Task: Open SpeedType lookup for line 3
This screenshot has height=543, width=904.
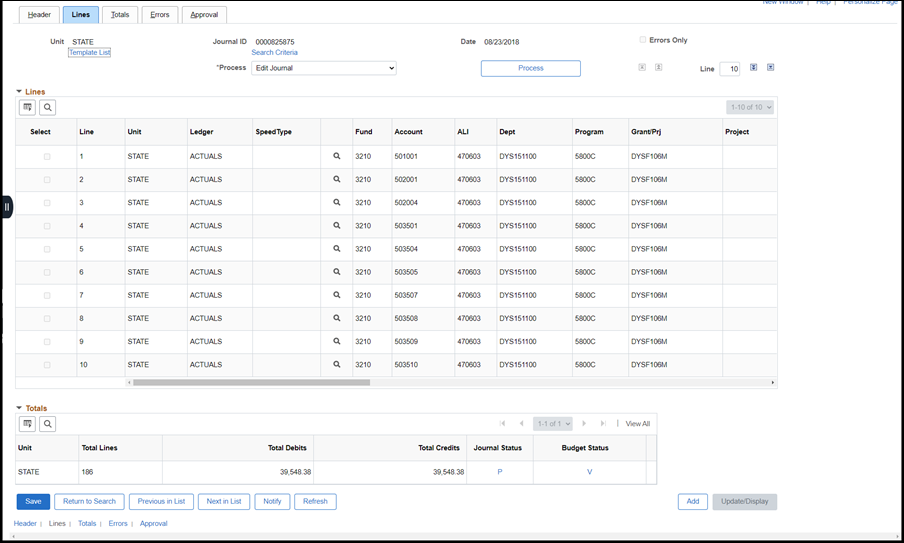Action: point(337,202)
